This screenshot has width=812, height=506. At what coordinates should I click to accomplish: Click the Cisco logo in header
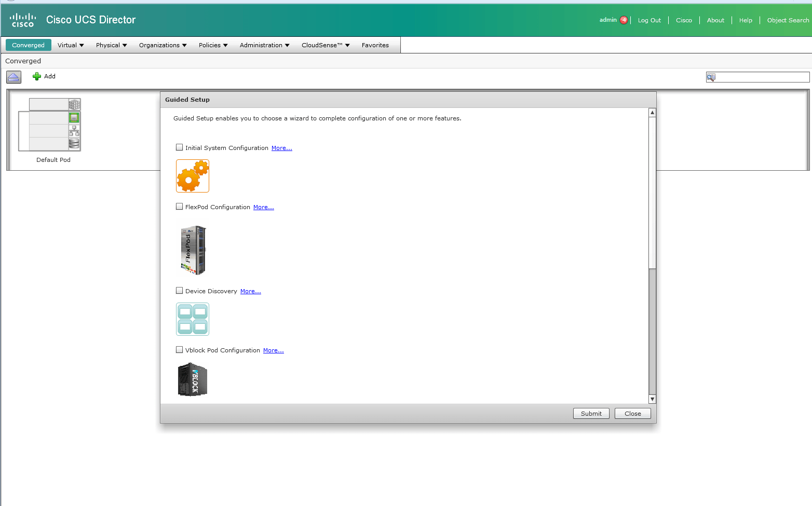pyautogui.click(x=23, y=20)
